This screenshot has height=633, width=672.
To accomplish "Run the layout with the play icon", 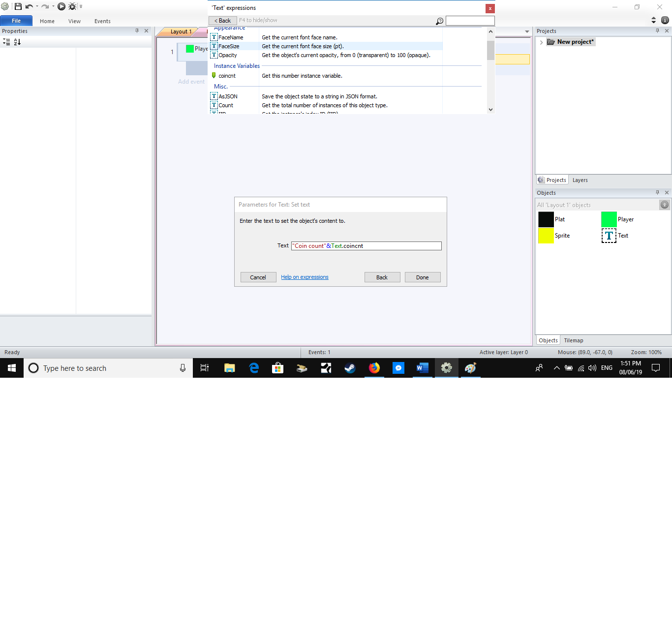I will click(61, 6).
